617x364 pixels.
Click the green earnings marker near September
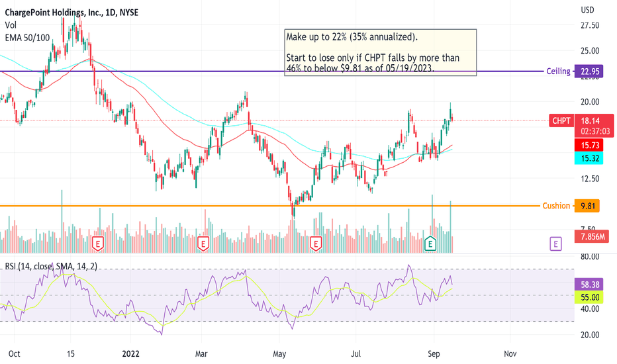(x=430, y=244)
